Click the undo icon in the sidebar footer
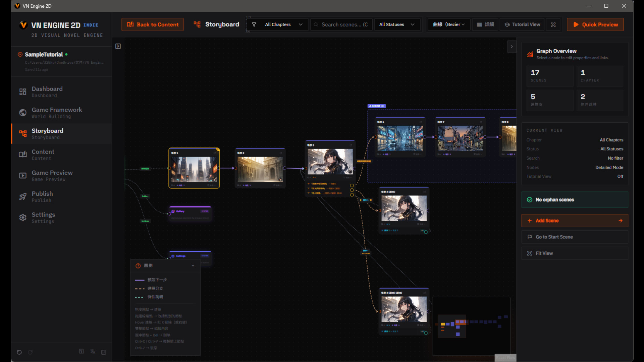 [x=19, y=352]
